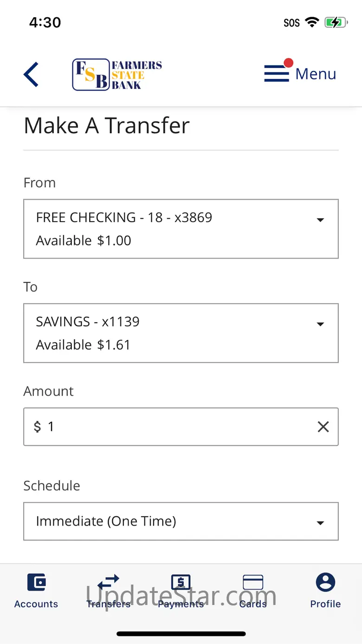Screen dimensions: 362x644
Task: Tap the SAVINGS x1139 account text
Action: click(x=88, y=322)
